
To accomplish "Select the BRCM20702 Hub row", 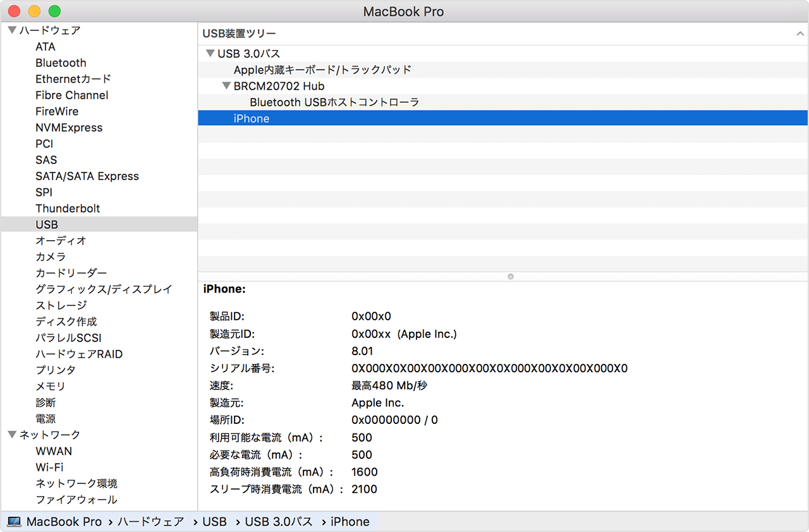I will (503, 86).
